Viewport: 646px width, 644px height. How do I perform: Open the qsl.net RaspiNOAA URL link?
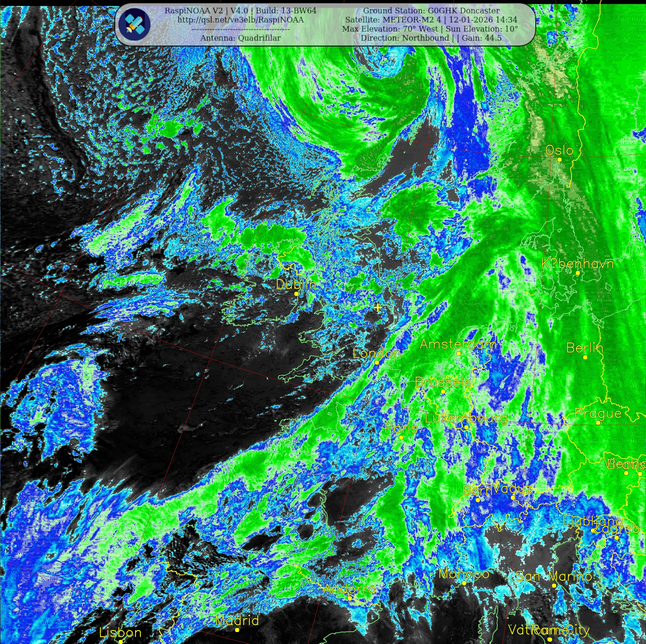pyautogui.click(x=240, y=20)
